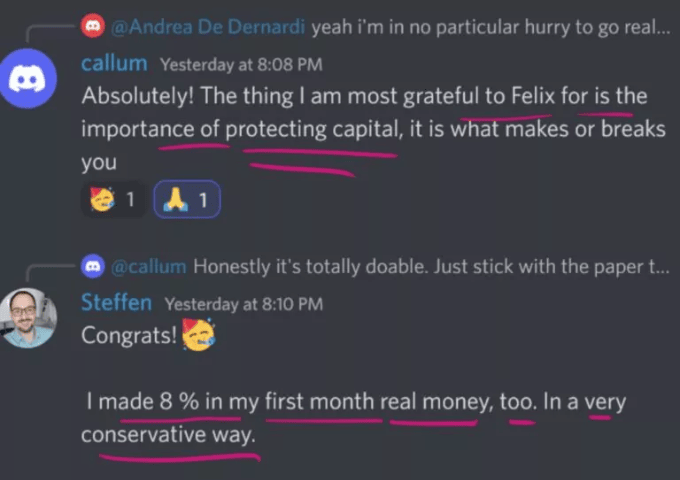Click the Yesterday at 8:10 PM timestamp
Screen dimensions: 680x480
(x=243, y=303)
